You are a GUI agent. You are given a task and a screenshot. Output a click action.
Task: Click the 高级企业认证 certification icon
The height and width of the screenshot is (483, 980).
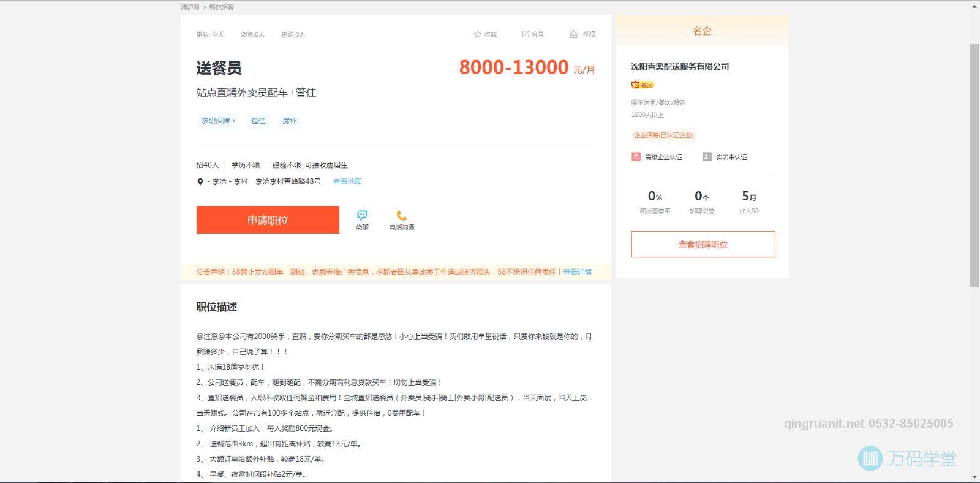pyautogui.click(x=636, y=157)
